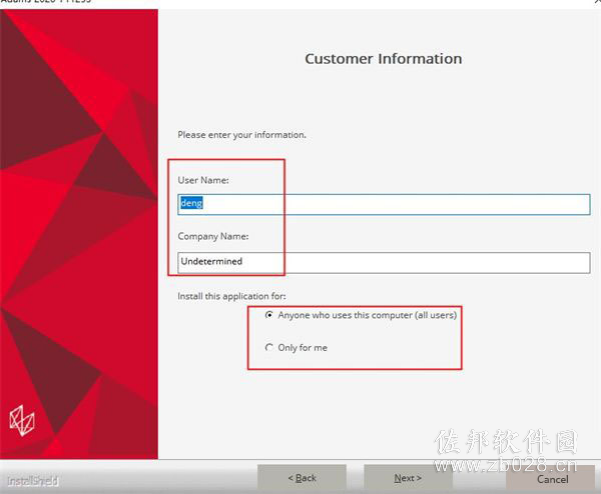
Task: Click 'Please enter your information.' text
Action: tap(242, 135)
